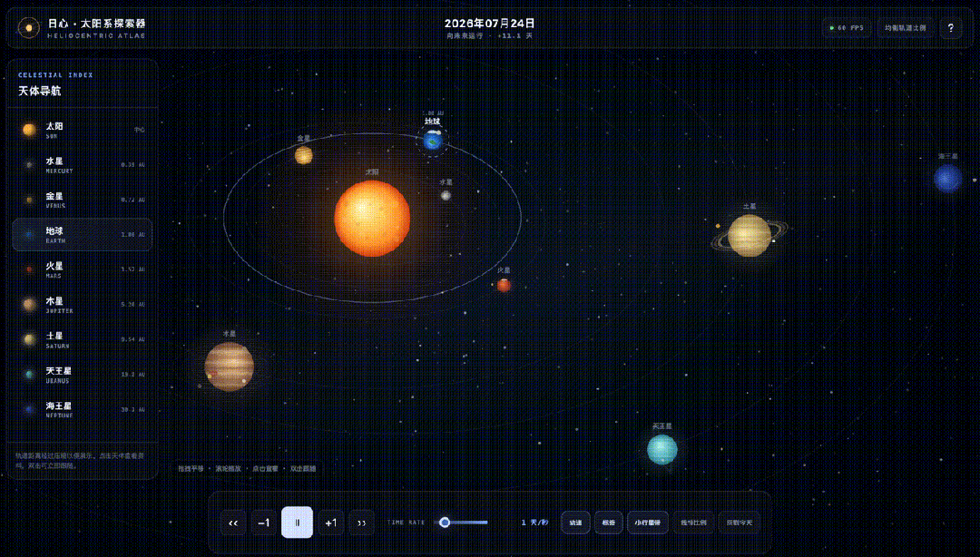The width and height of the screenshot is (980, 557).
Task: Click the 1 天/秒 rate value
Action: tap(534, 523)
